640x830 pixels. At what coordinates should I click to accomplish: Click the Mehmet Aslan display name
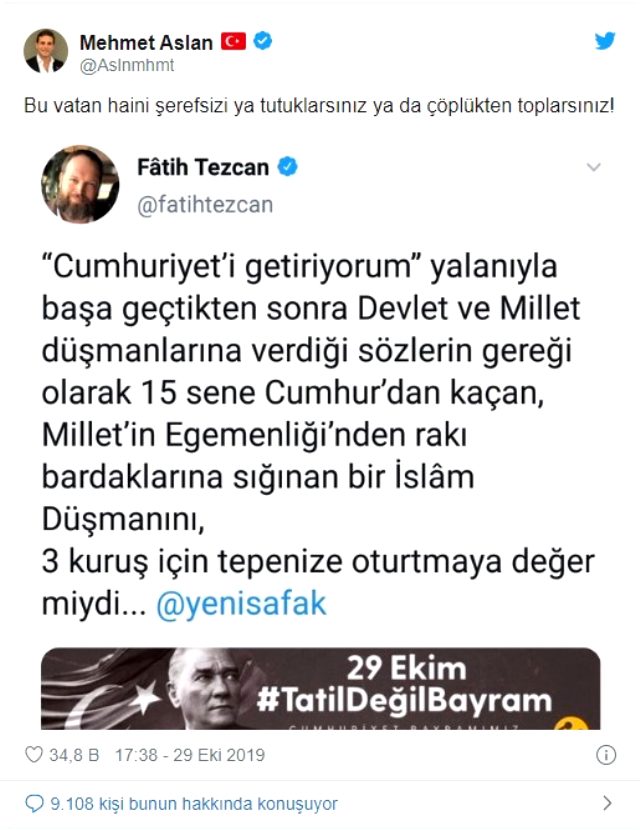coord(146,42)
